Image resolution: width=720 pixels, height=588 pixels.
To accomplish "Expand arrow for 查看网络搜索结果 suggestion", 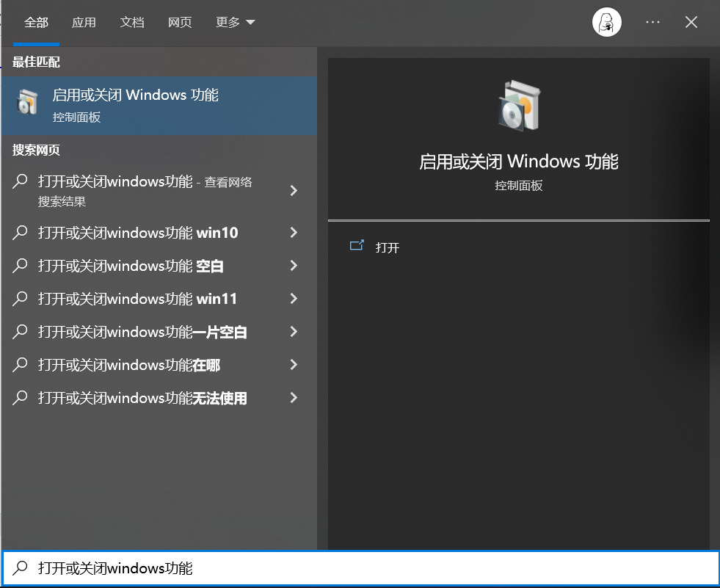I will pos(294,191).
